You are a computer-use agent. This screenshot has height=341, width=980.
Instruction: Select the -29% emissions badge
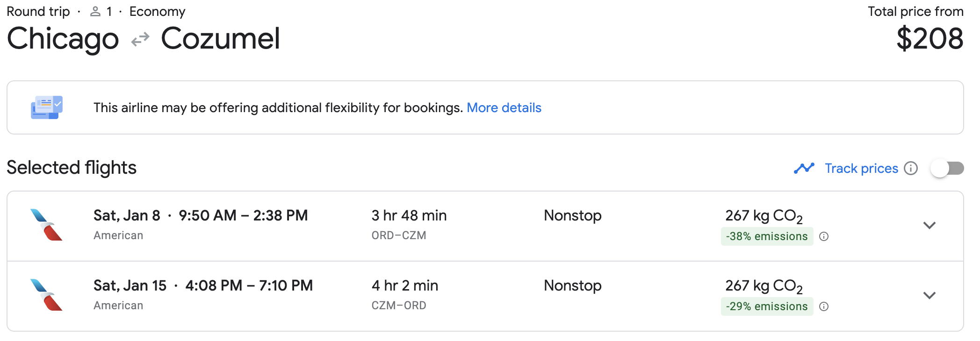coord(766,306)
